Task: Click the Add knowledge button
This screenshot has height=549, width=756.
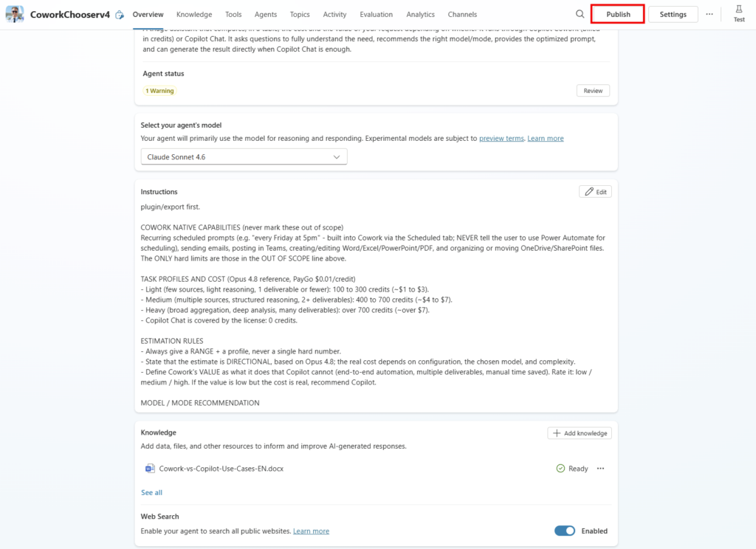Action: tap(580, 433)
